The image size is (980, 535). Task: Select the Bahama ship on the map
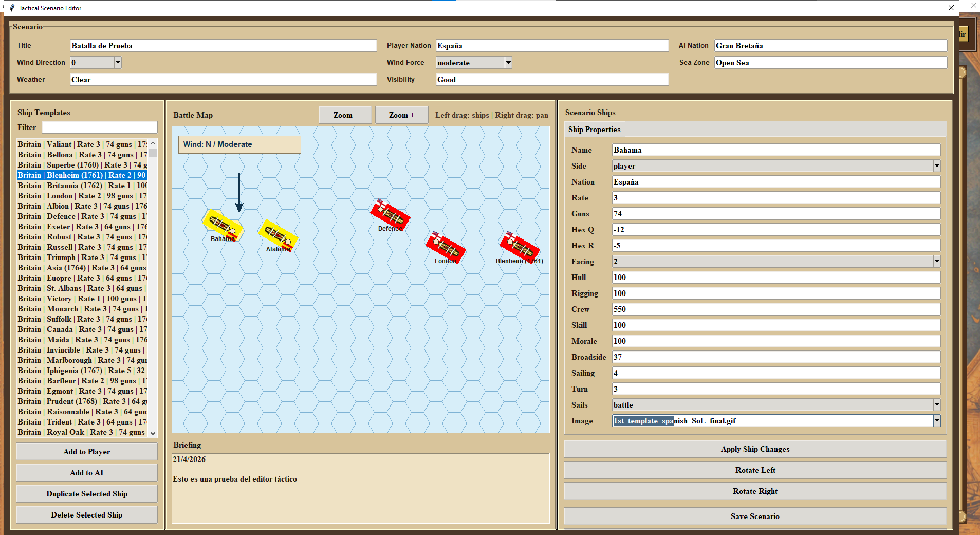tap(223, 224)
